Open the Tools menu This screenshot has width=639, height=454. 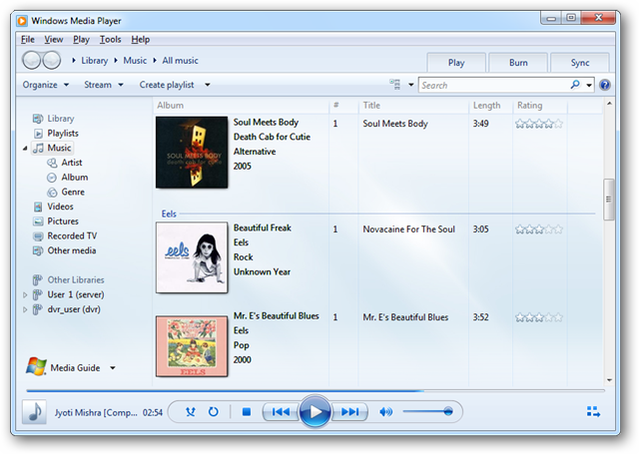[110, 40]
